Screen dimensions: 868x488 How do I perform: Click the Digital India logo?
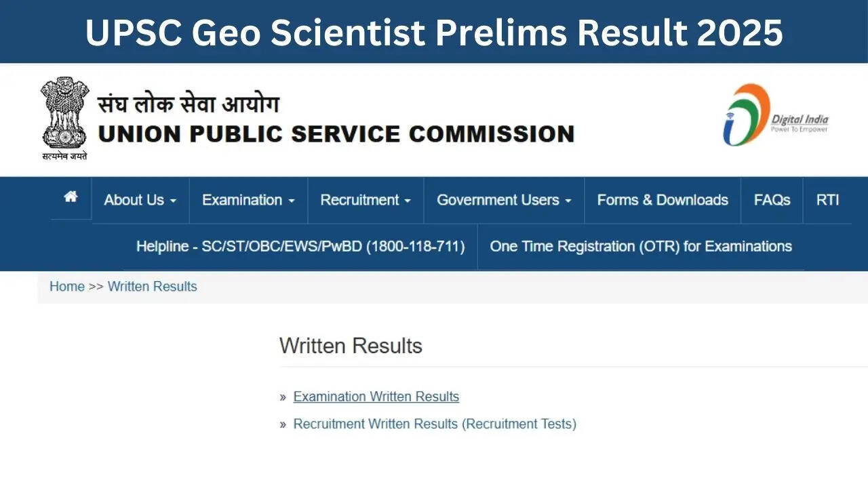tap(776, 115)
